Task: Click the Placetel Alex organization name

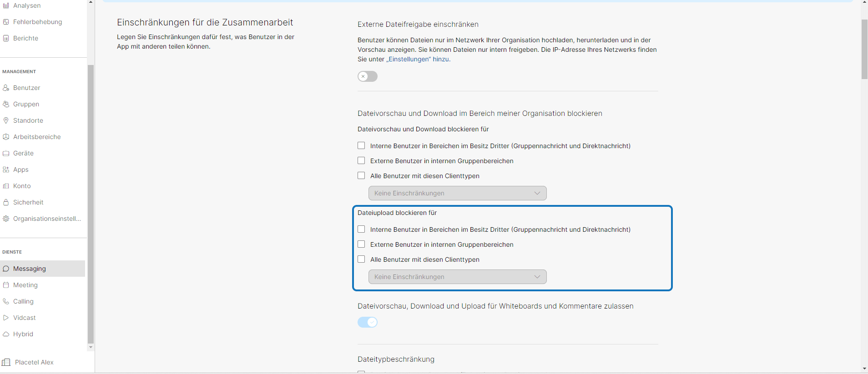Action: click(x=34, y=362)
